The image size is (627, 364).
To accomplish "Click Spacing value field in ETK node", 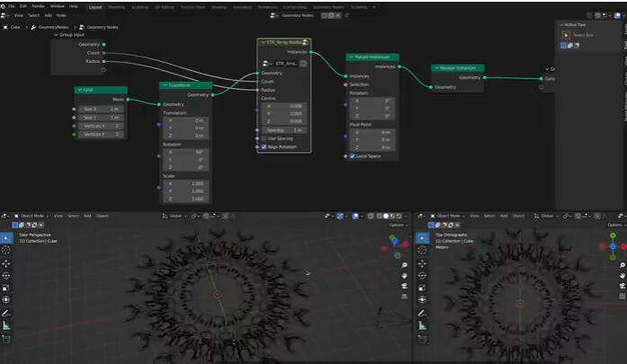I will point(284,130).
